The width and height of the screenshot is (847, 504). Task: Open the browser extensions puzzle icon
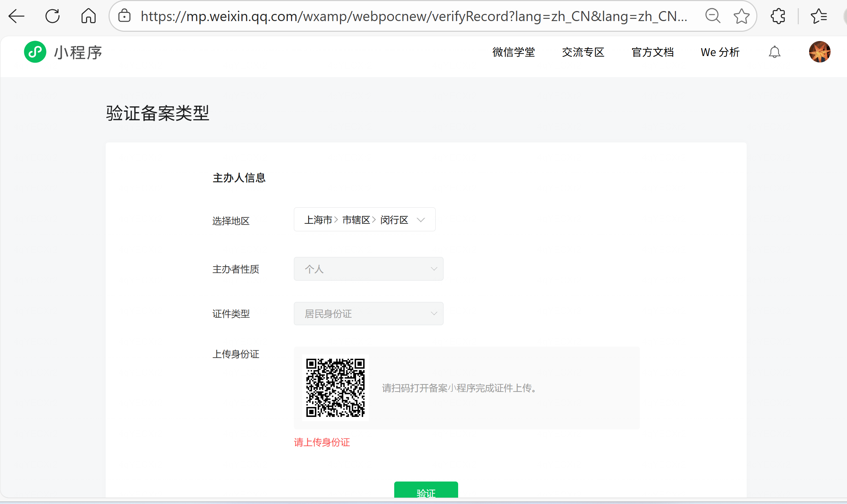click(778, 16)
